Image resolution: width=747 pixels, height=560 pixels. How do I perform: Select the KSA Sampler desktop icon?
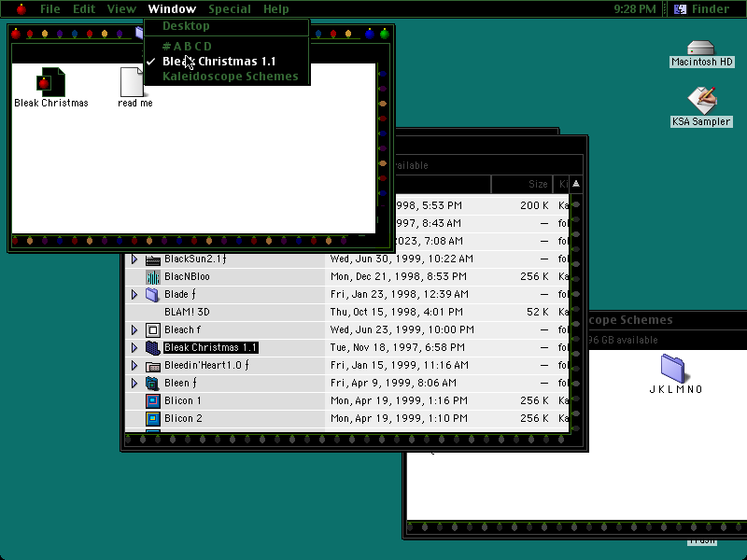(702, 100)
